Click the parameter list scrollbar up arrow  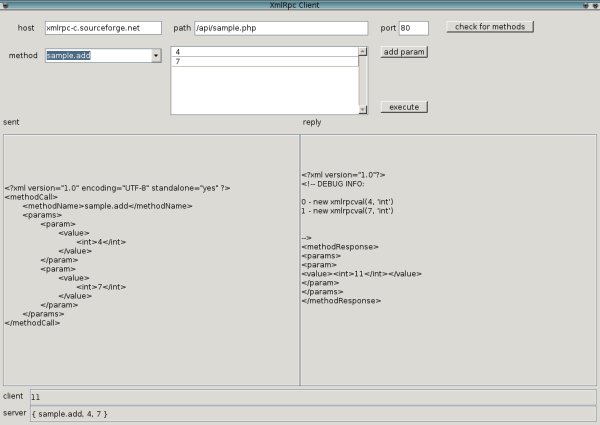click(x=363, y=50)
